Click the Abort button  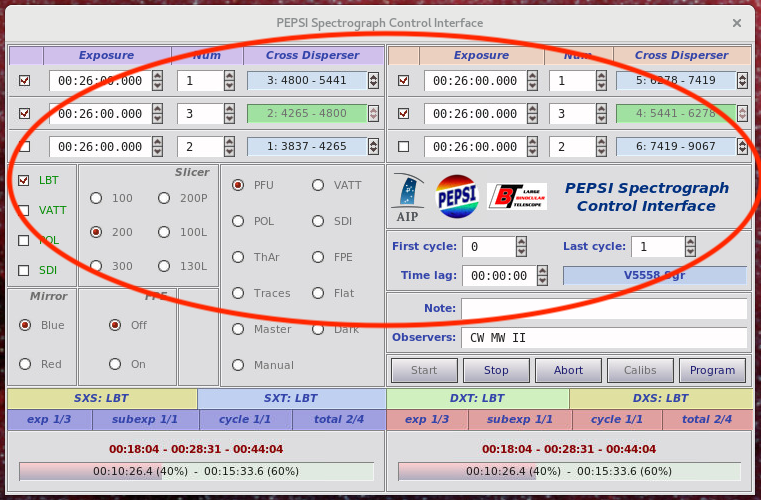[568, 370]
